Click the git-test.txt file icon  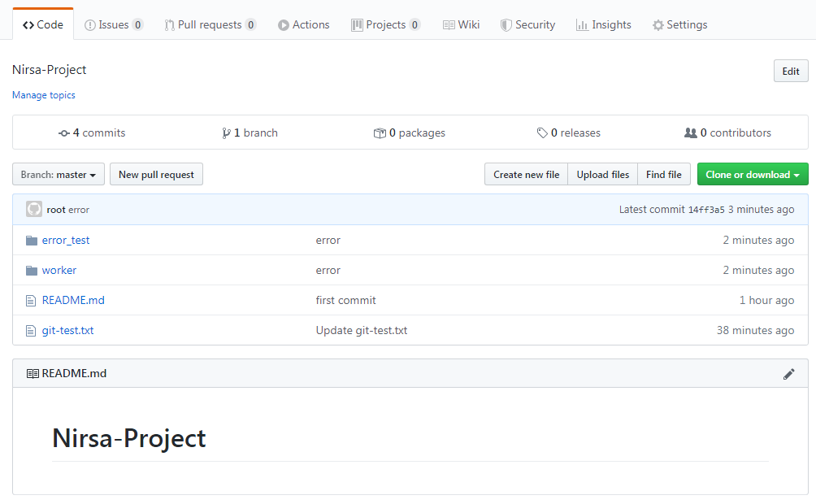(31, 331)
